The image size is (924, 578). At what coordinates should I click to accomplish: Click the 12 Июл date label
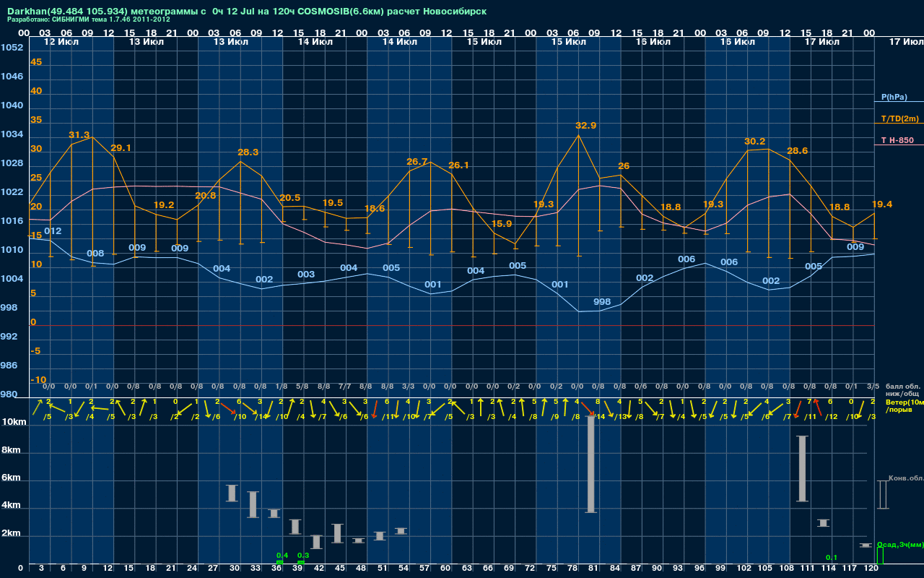click(x=61, y=42)
